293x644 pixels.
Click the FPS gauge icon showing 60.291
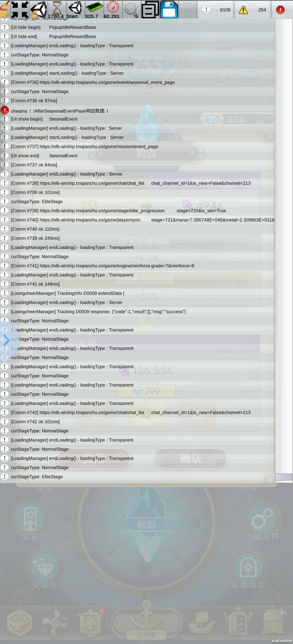click(x=112, y=9)
